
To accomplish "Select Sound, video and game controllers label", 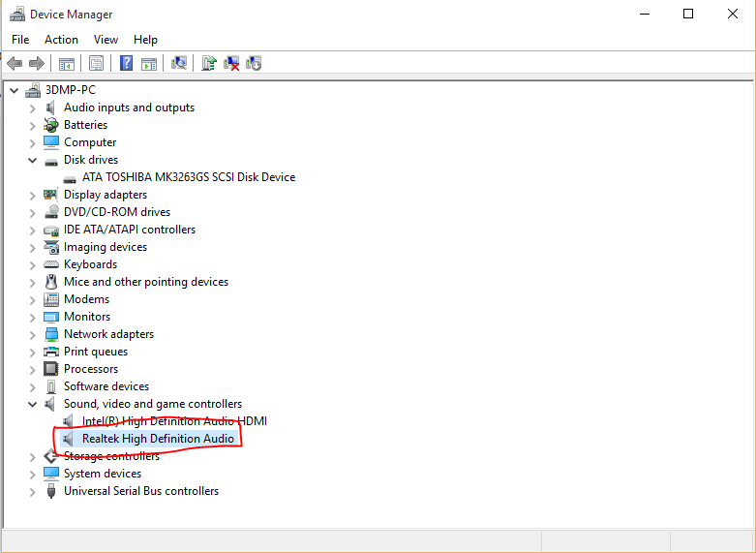I will click(153, 404).
